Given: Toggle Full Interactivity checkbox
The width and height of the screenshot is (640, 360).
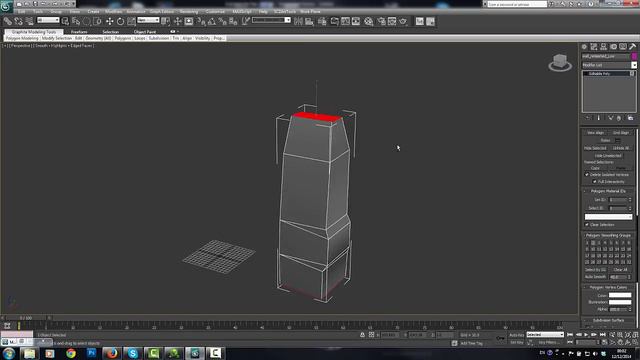Looking at the screenshot, I should coord(595,182).
